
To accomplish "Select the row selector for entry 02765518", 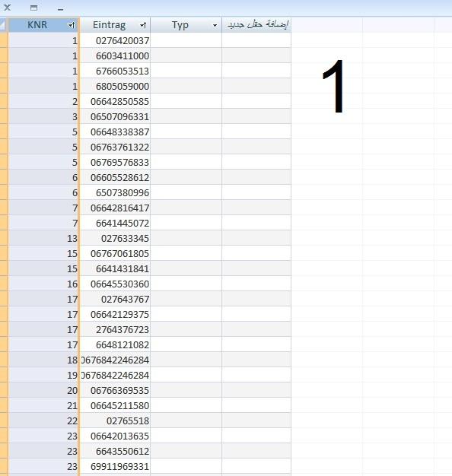I will tap(4, 420).
